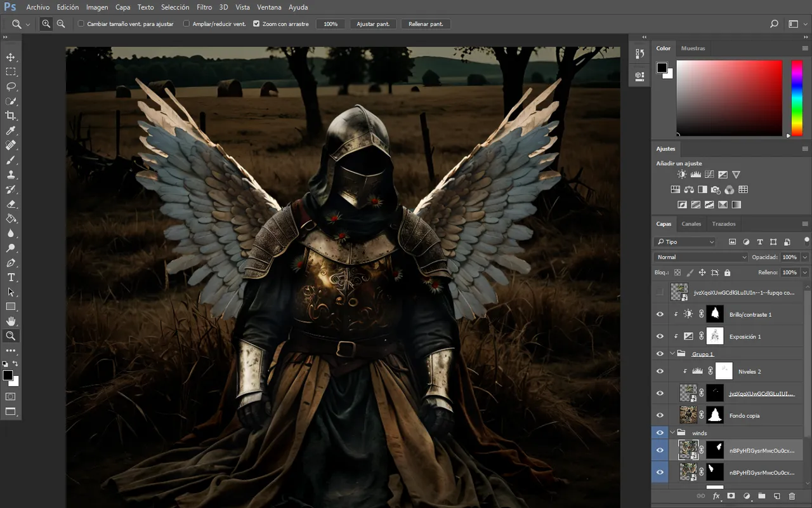This screenshot has height=508, width=812.
Task: Open the blend mode Normal dropdown
Action: tap(702, 257)
